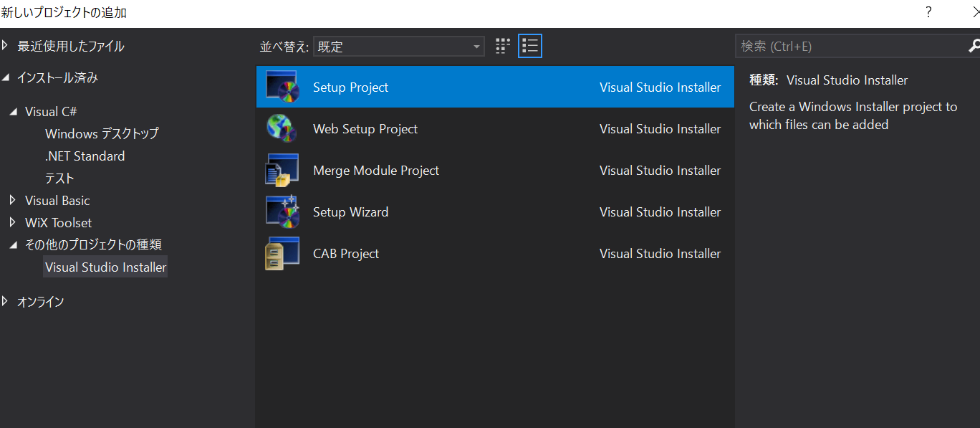Click the Setup Wizard icon

click(282, 211)
